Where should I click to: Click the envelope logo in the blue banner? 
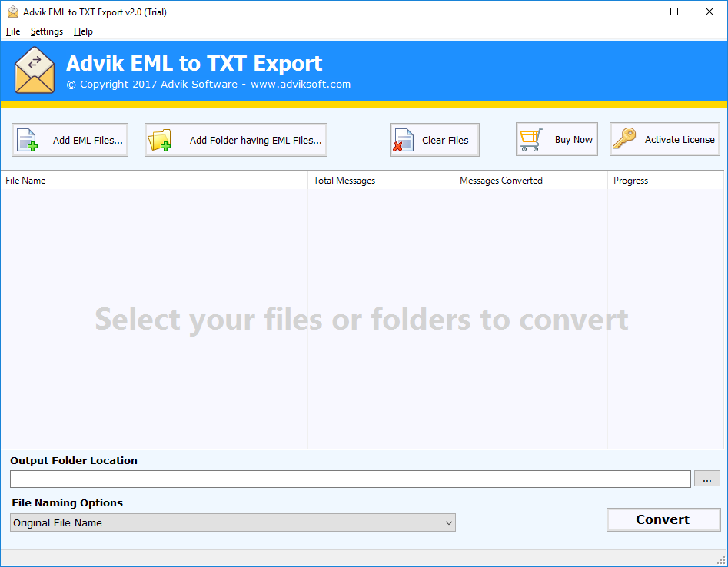(x=35, y=70)
